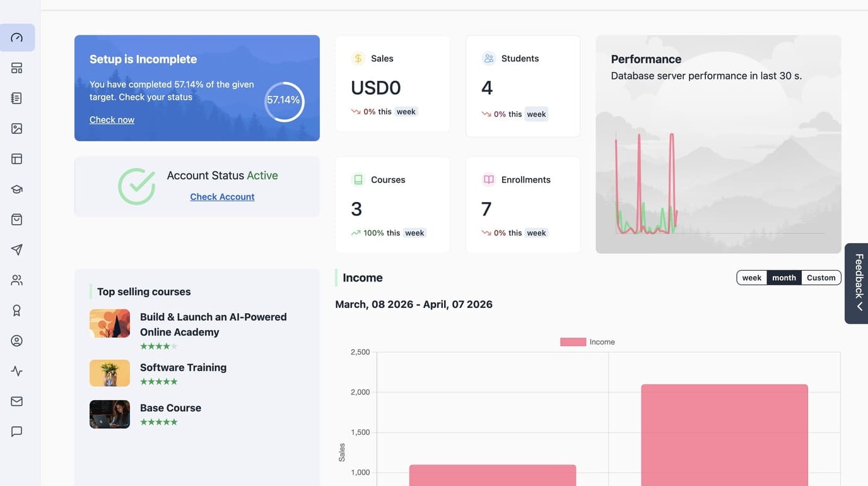Screen dimensions: 868x486
Task: Follow the Check now setup link
Action: coord(112,120)
